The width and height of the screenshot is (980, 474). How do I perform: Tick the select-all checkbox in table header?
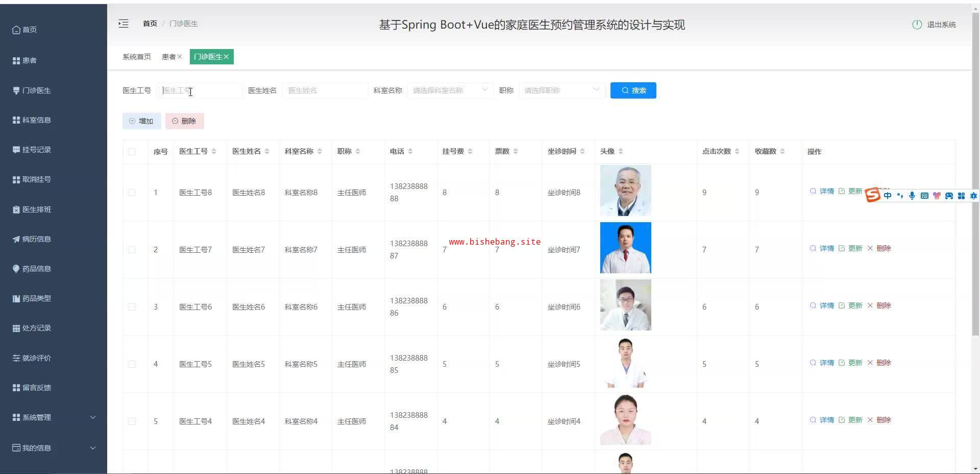point(132,152)
